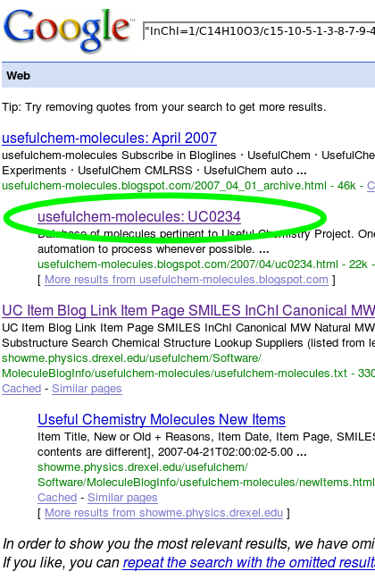This screenshot has height=588, width=375.
Task: Click cut-off link after 46k on first result
Action: pyautogui.click(x=371, y=186)
